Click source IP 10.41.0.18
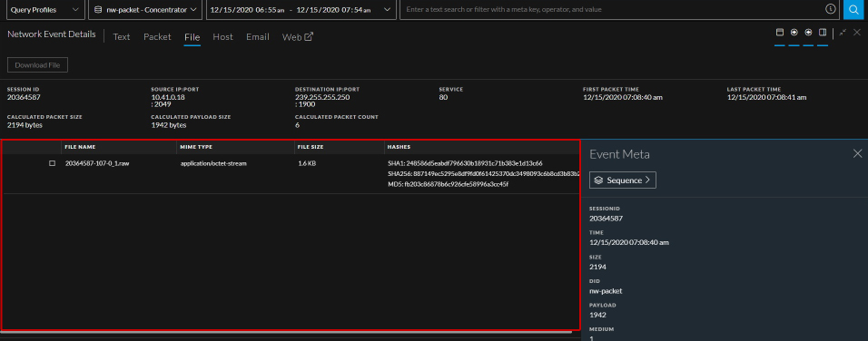This screenshot has height=341, width=868. tap(168, 98)
